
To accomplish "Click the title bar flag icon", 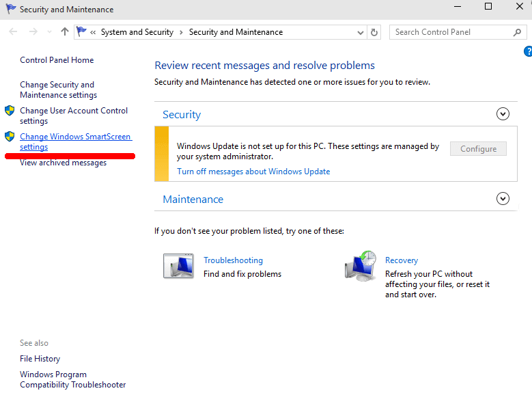I will pos(11,9).
